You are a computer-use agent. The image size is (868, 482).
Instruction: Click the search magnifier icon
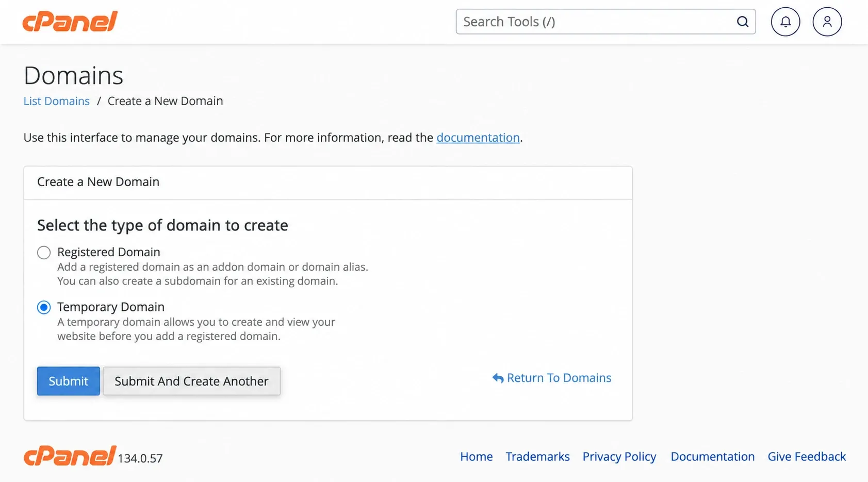point(743,22)
